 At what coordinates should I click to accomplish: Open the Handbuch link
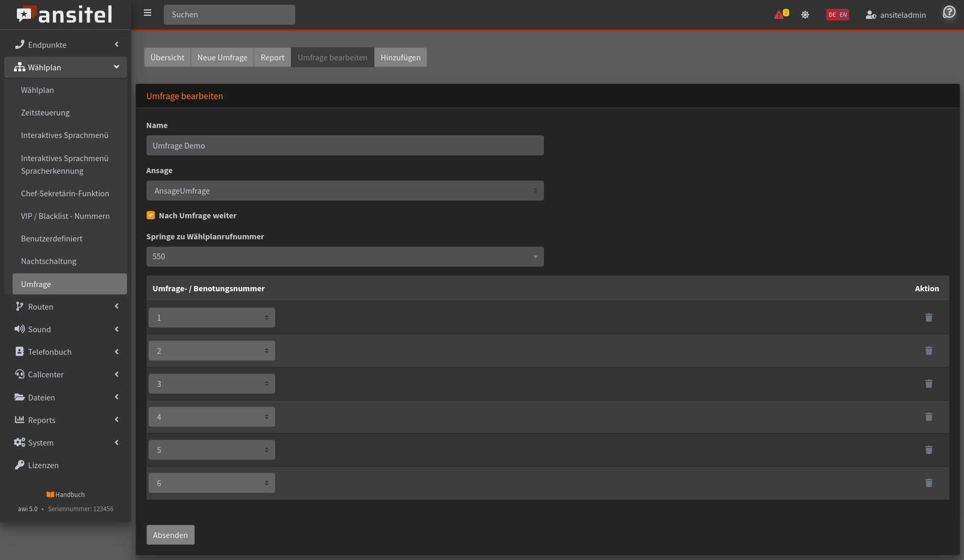(x=66, y=494)
